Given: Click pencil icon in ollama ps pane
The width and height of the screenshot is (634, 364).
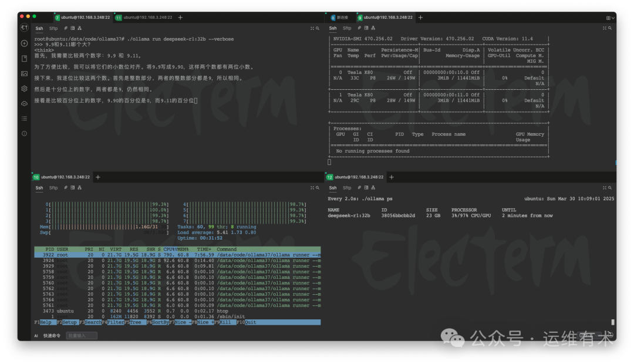Looking at the screenshot, I should (359, 188).
